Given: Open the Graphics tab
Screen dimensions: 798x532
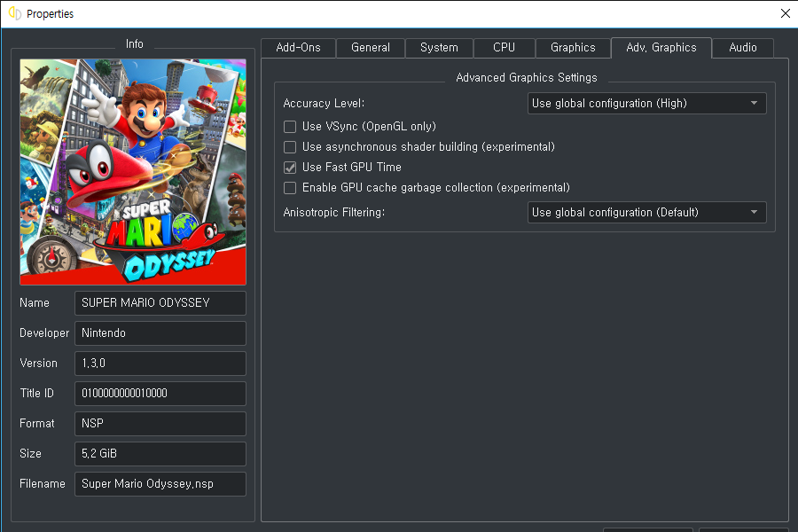Looking at the screenshot, I should (573, 48).
